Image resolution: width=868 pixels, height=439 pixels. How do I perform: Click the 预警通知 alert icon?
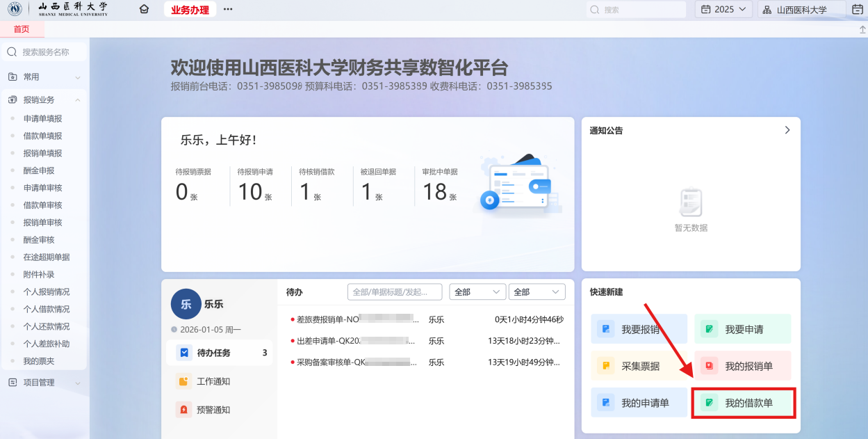(183, 410)
